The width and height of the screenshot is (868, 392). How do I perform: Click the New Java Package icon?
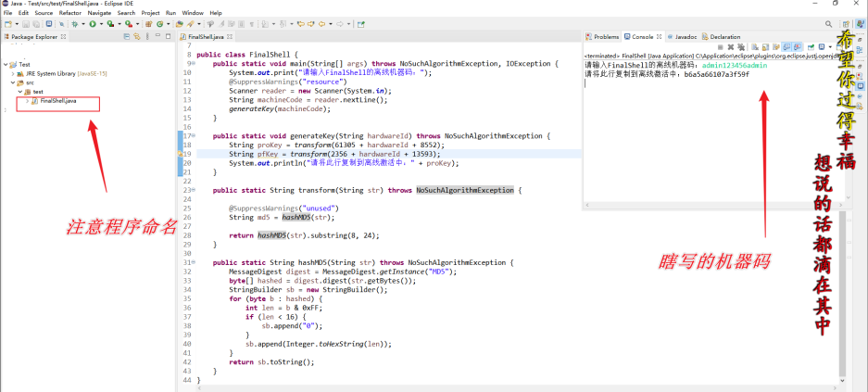148,24
